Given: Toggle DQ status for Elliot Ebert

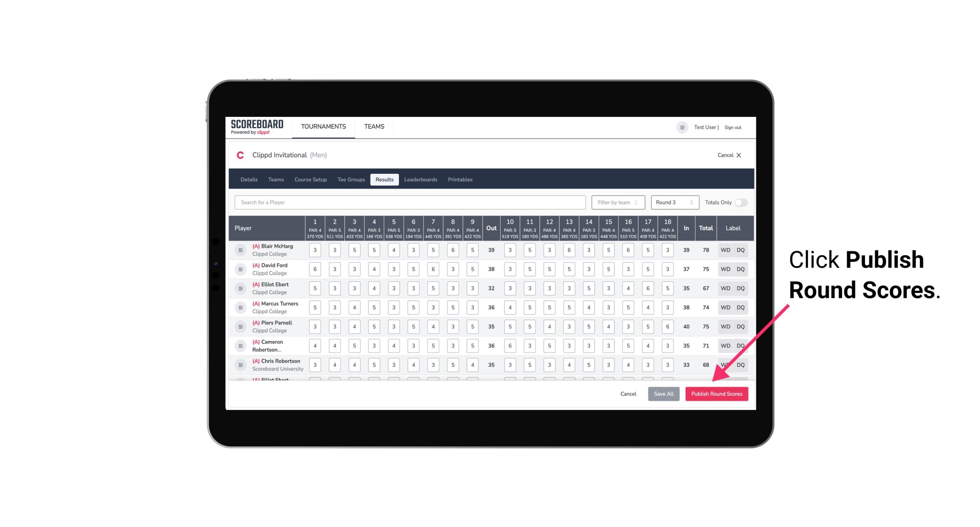Looking at the screenshot, I should click(741, 288).
